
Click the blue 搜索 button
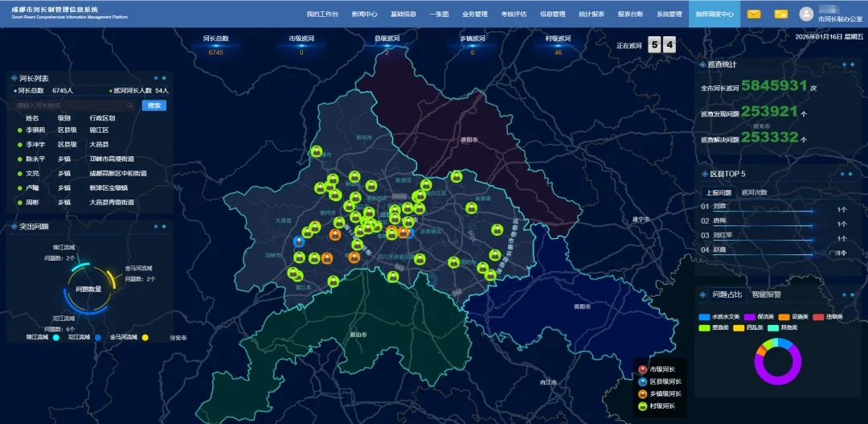point(154,105)
